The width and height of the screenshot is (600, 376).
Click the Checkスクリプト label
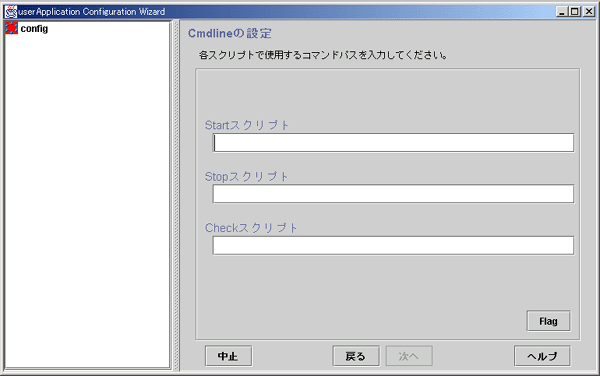(251, 228)
